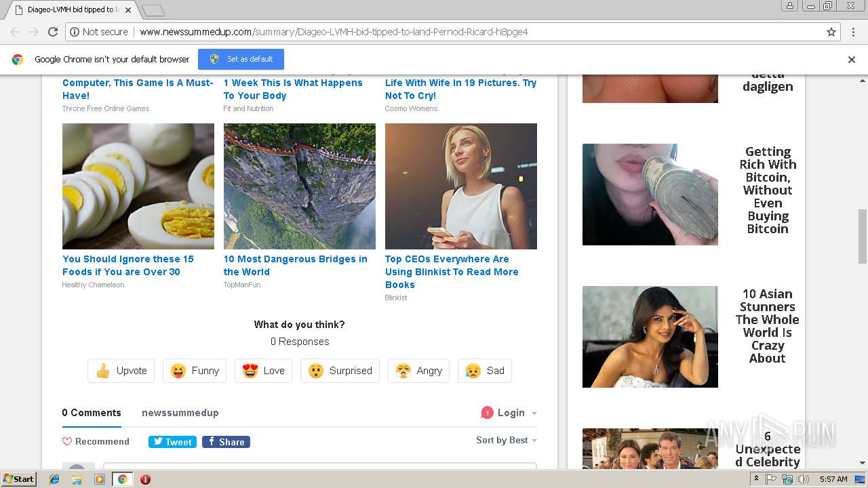Reload the page with refresh icon
The image size is (868, 488).
pos(53,32)
